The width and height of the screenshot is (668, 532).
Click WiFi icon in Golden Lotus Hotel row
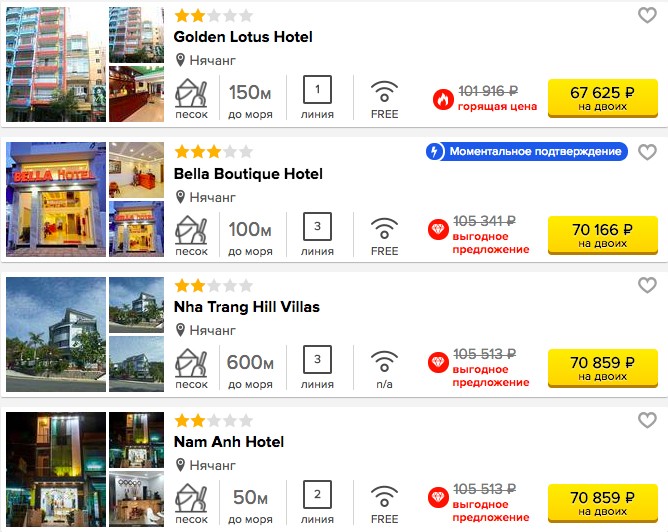coord(384,92)
